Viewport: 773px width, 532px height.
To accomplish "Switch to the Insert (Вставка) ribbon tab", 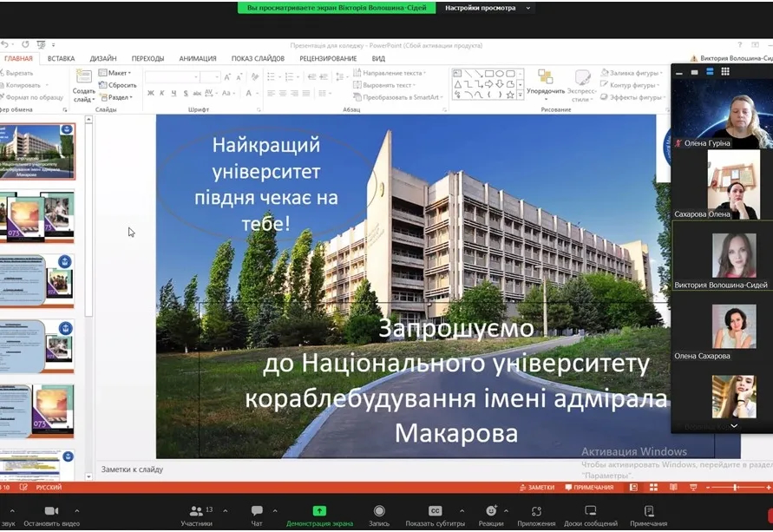I will 61,58.
